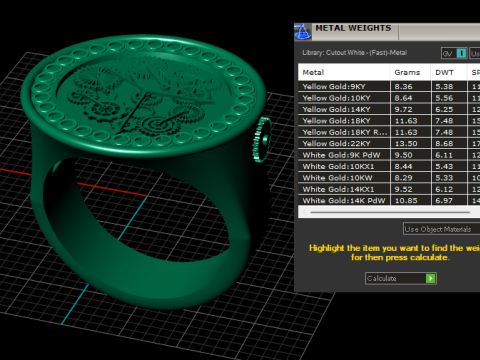Select the White Gold:9K PdW row
Viewport: 480px width, 360px height.
tap(389, 155)
